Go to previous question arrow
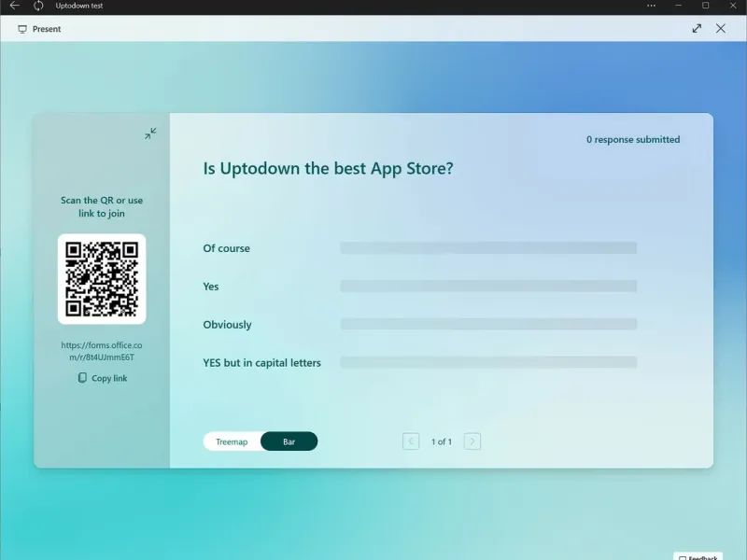This screenshot has width=747, height=560. pyautogui.click(x=411, y=441)
